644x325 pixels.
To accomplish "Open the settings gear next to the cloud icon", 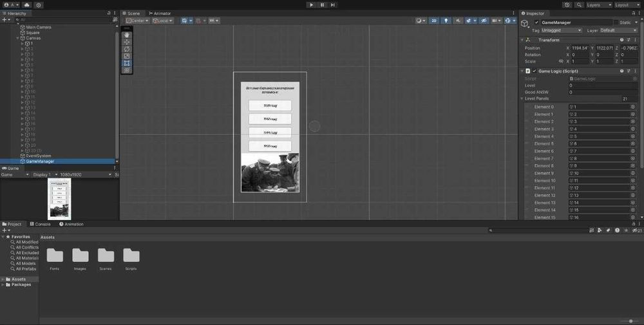I will (39, 5).
